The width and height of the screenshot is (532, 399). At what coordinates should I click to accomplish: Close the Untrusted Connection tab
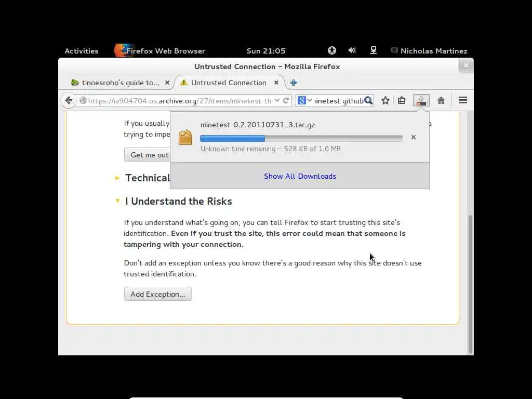click(276, 83)
